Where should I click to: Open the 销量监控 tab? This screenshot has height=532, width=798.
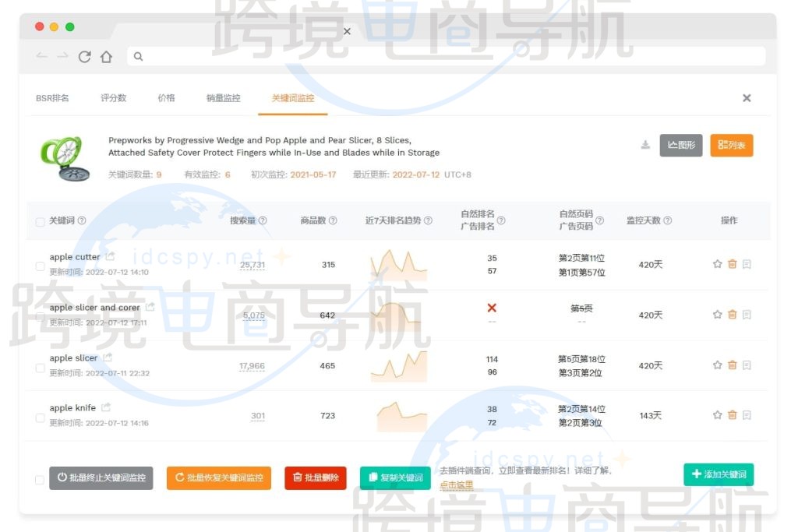coord(223,98)
